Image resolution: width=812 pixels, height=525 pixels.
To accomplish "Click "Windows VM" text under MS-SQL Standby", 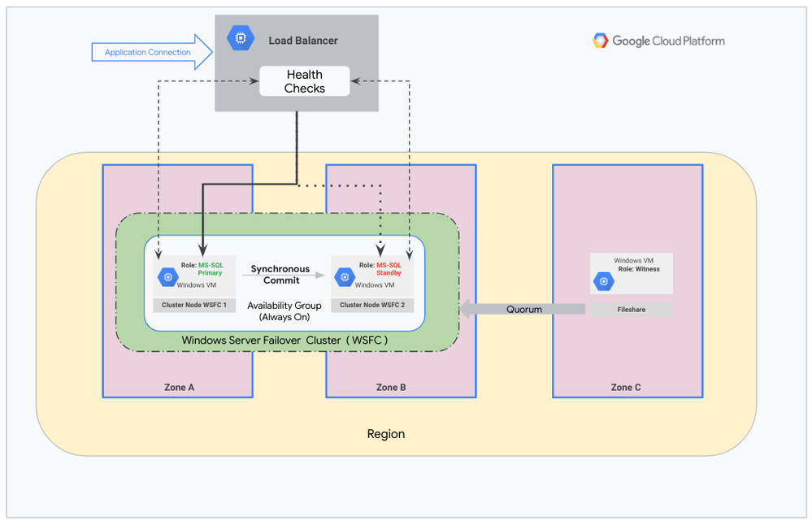I will coord(375,284).
